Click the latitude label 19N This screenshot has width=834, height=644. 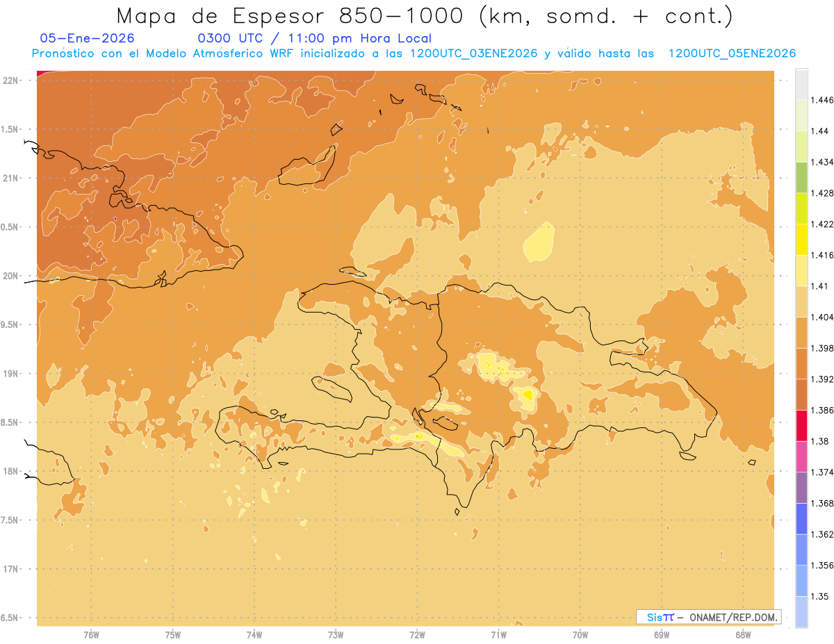[x=12, y=374]
